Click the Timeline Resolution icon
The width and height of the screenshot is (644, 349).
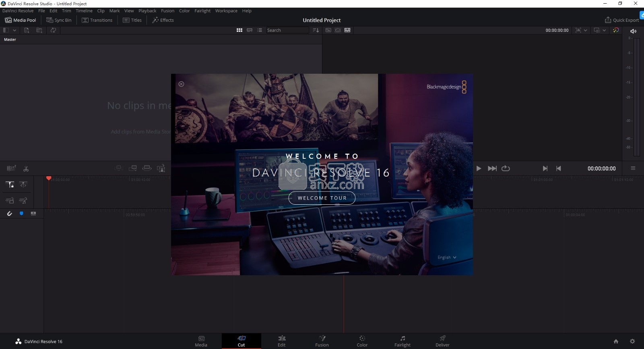click(597, 30)
